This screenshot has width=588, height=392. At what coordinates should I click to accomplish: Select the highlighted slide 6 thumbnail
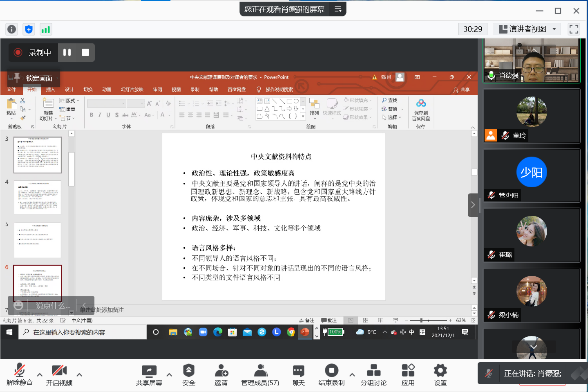click(38, 283)
